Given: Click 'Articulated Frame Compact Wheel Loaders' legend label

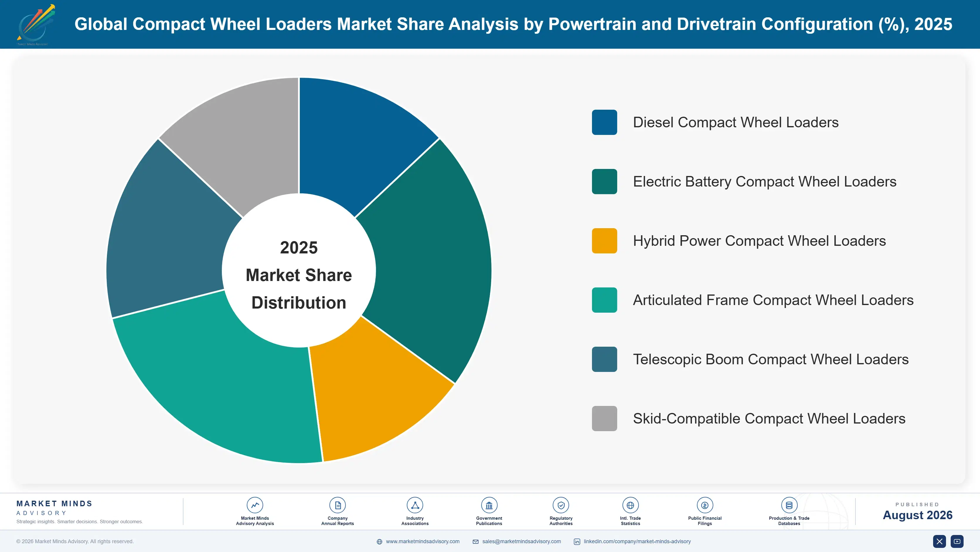Looking at the screenshot, I should tap(773, 300).
